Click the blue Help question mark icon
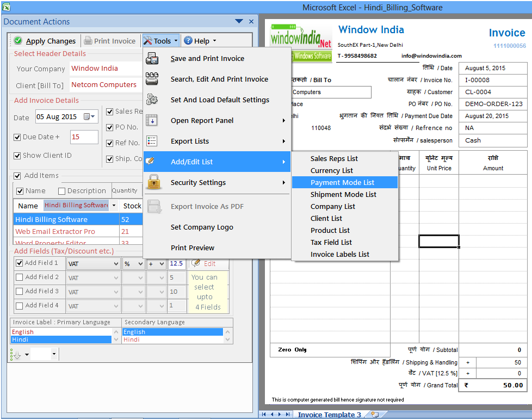 (188, 41)
